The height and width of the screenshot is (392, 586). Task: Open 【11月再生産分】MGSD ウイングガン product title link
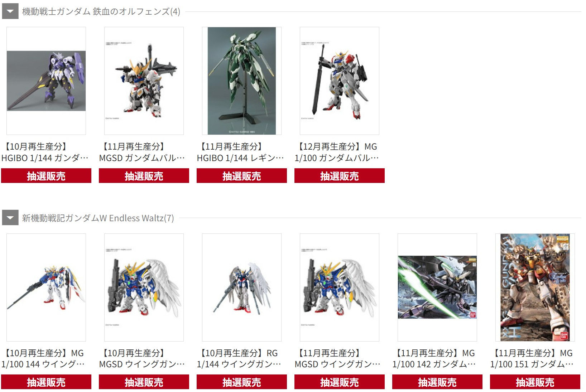[x=338, y=359]
